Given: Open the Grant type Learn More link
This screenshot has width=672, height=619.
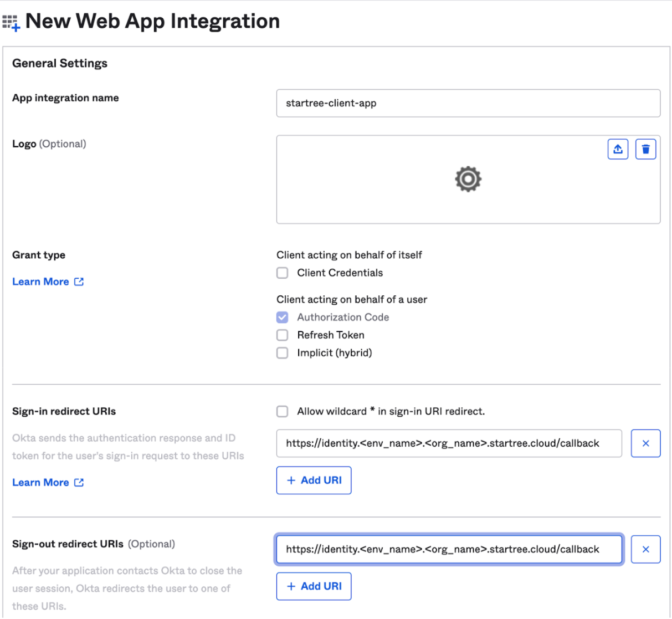Looking at the screenshot, I should [x=40, y=282].
